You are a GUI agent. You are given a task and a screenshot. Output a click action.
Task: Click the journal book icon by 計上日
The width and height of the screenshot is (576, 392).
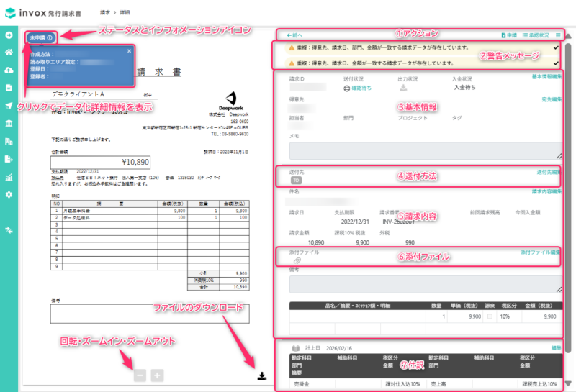[x=296, y=348]
